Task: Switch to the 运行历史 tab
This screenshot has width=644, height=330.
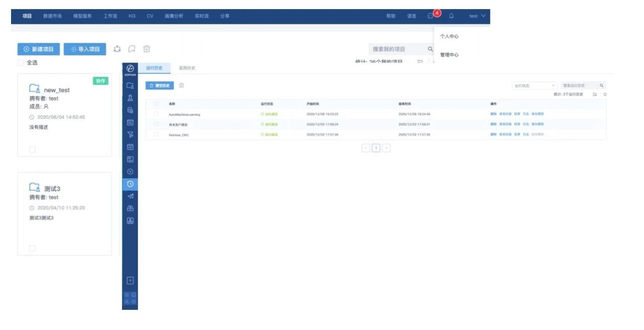Action: pyautogui.click(x=154, y=68)
